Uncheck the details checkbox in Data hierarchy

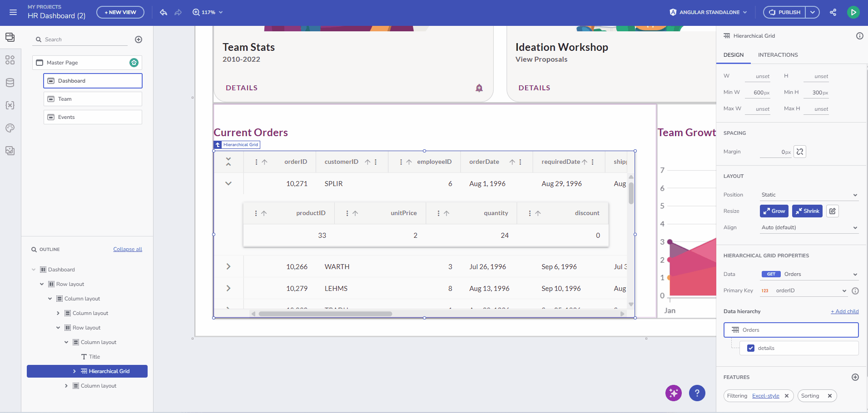click(751, 348)
